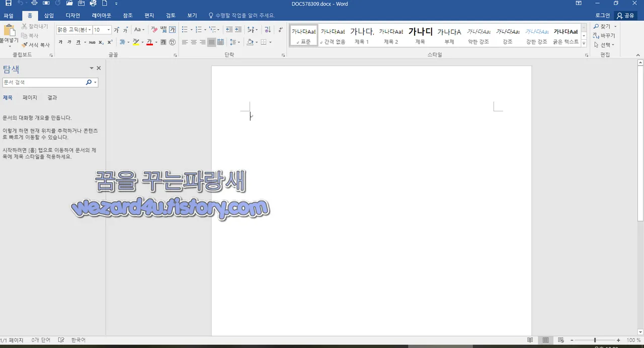Center align the text

click(194, 42)
